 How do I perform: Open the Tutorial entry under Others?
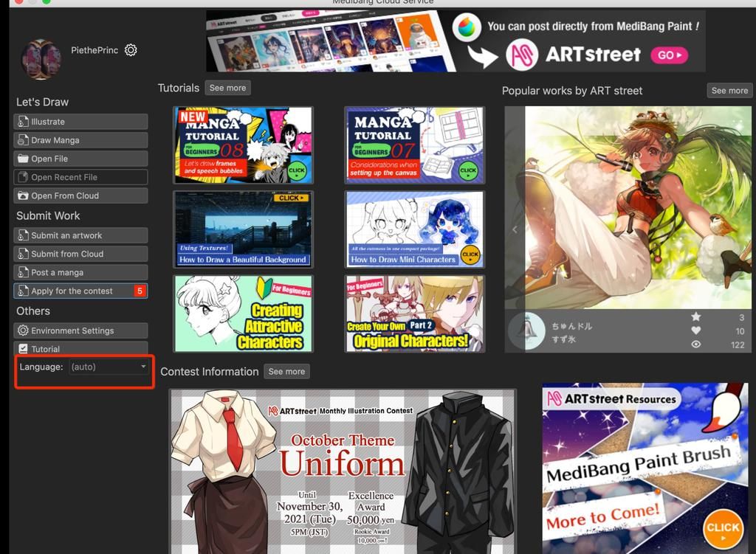coord(80,348)
